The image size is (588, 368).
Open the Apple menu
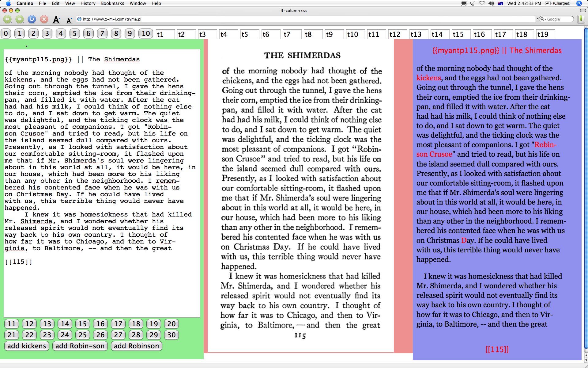[8, 3]
